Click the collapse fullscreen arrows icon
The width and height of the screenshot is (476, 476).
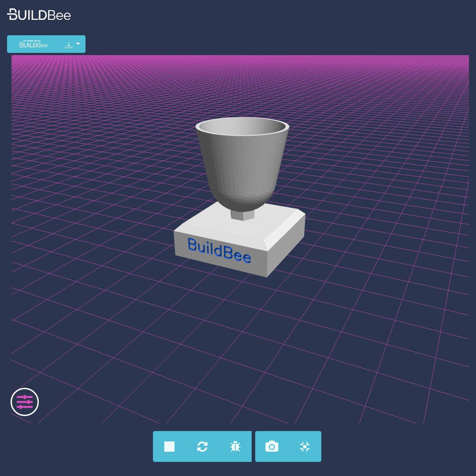[x=305, y=446]
